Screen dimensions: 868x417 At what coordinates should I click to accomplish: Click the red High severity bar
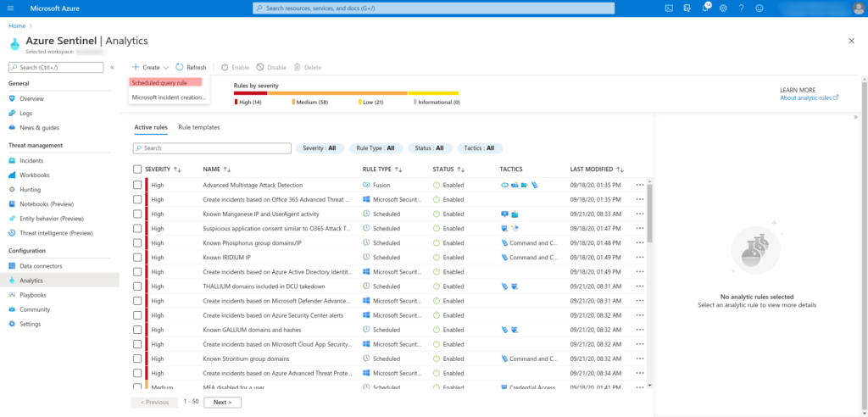(250, 93)
